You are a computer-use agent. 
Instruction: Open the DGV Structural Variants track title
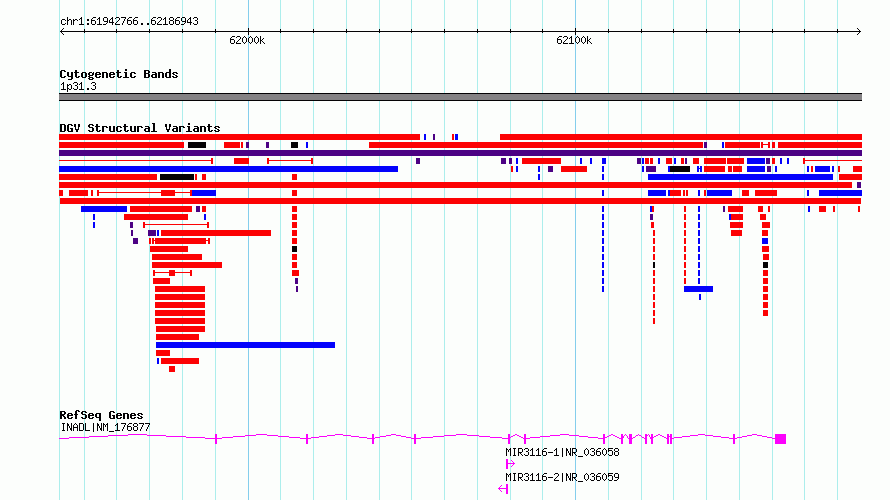140,128
